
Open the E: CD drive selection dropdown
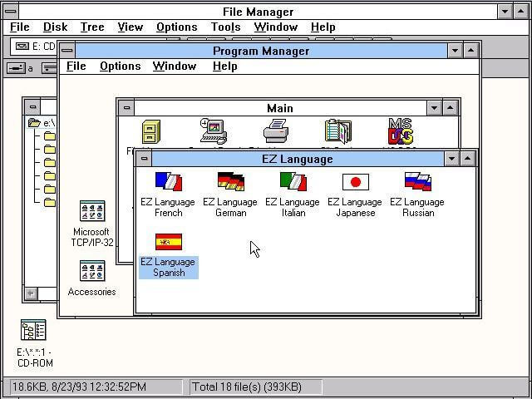click(x=33, y=47)
